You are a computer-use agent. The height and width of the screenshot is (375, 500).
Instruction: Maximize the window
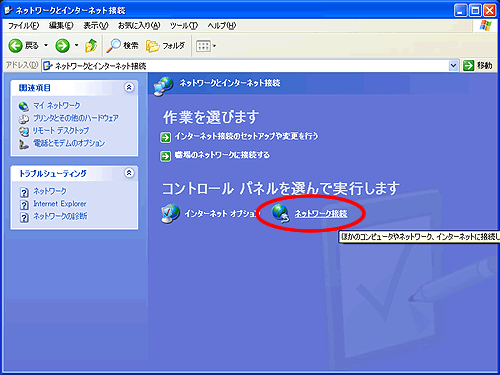pos(475,11)
